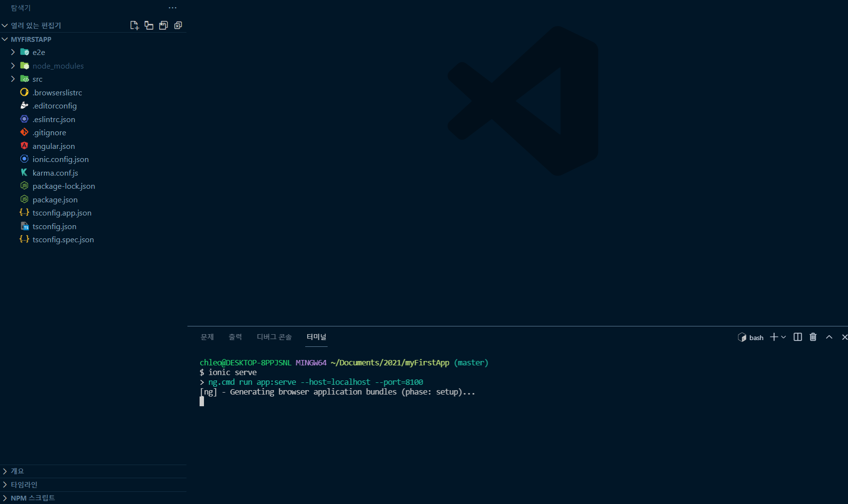The width and height of the screenshot is (848, 504).
Task: Switch to the 디버그 콘솔 tab
Action: 274,337
